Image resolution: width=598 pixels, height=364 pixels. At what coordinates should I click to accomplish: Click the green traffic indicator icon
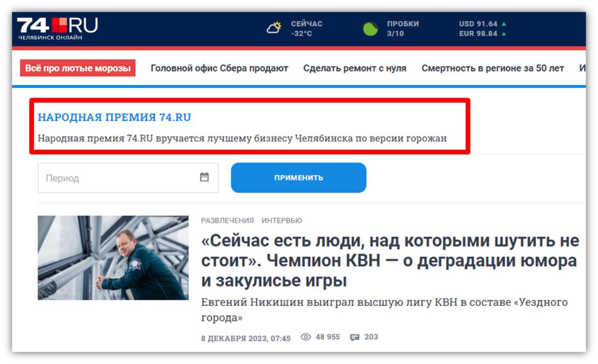tap(370, 28)
